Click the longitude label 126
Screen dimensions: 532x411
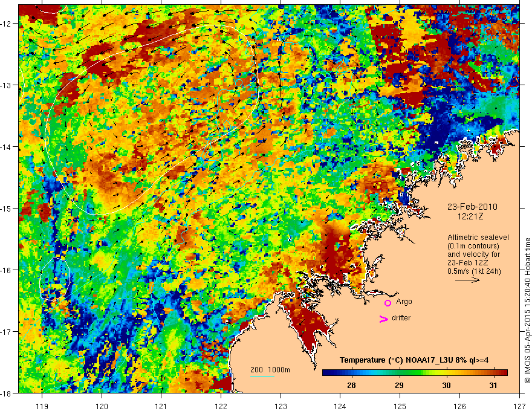[459, 406]
